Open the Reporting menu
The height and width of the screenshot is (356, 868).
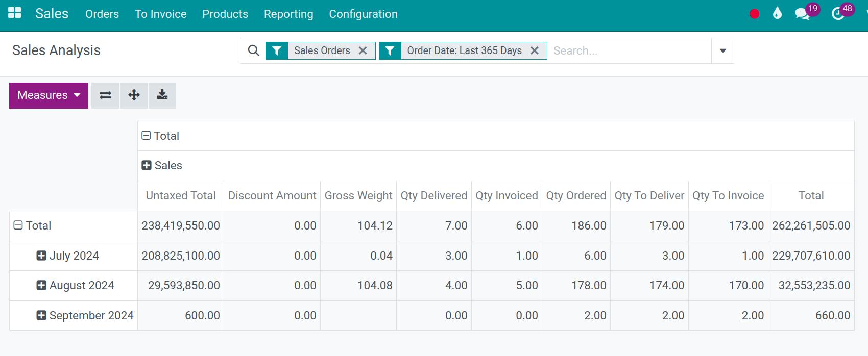click(x=288, y=14)
